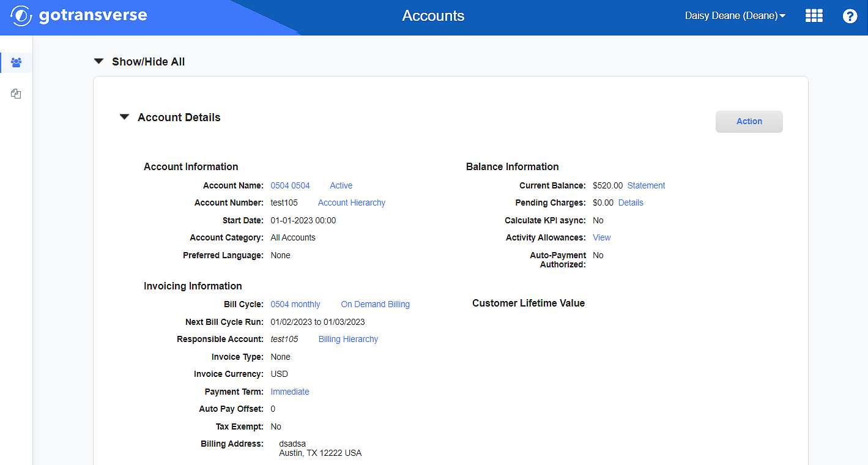Select Preferred Language None value
Image resolution: width=868 pixels, height=465 pixels.
[281, 255]
